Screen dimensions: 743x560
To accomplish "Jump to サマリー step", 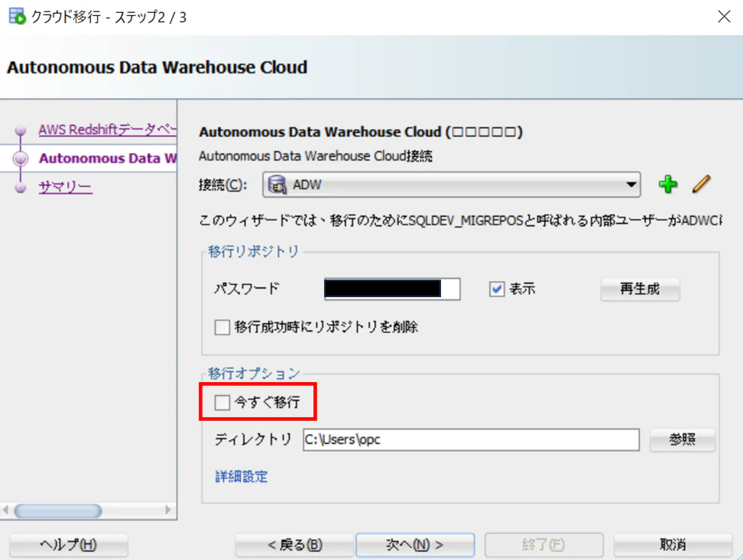I will 66,187.
